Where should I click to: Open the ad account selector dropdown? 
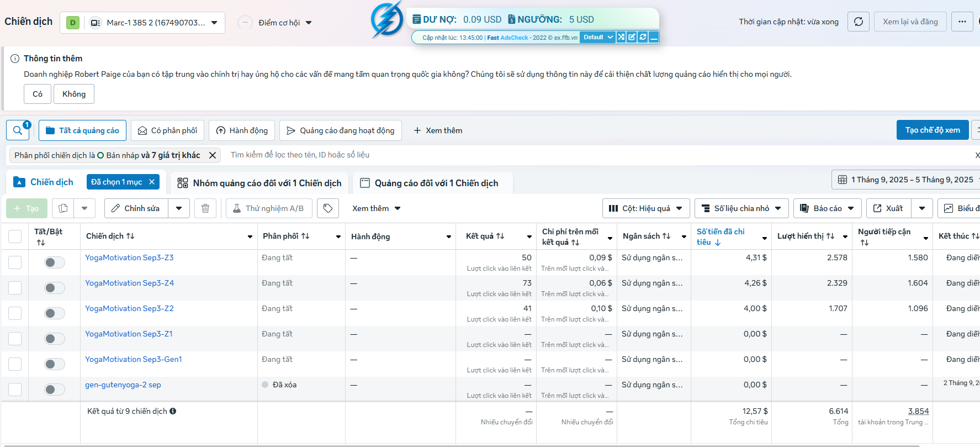[x=142, y=23]
